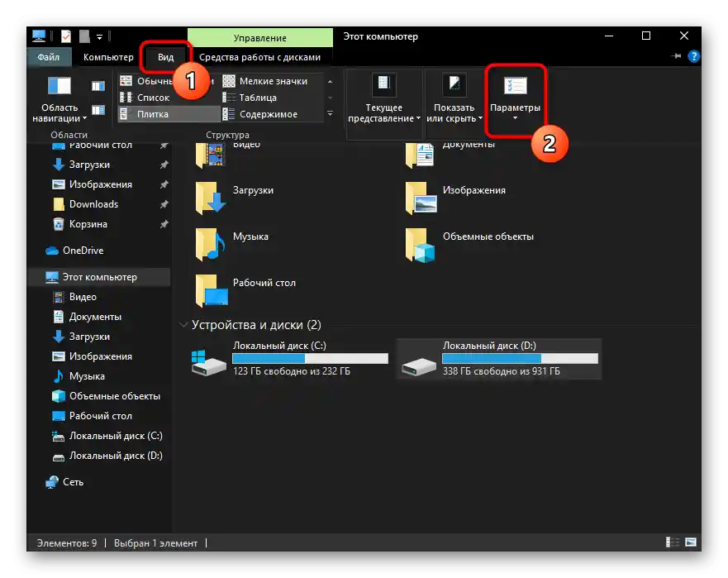Viewport: 728px width, 578px height.
Task: Collapse the Устройства и диски group
Action: pos(183,325)
